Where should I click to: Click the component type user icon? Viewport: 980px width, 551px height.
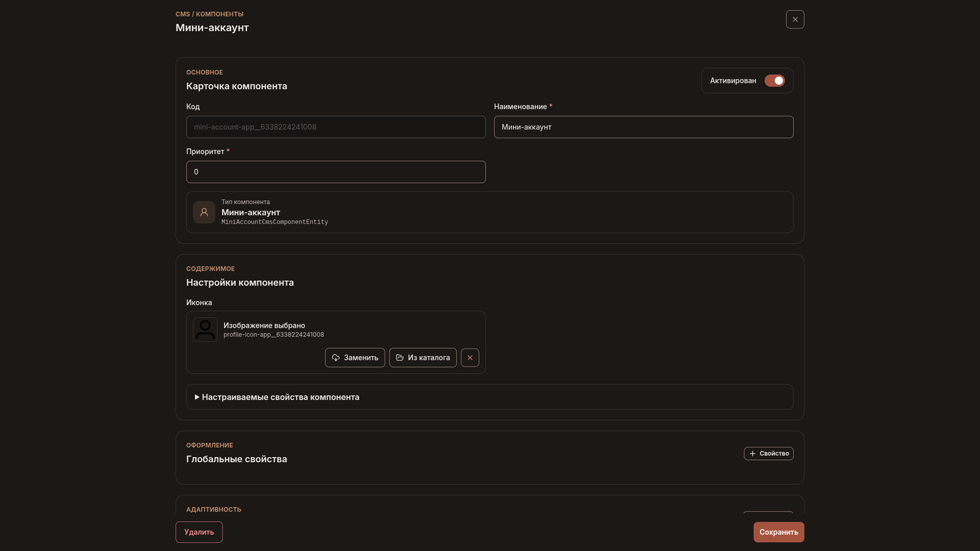tap(204, 212)
